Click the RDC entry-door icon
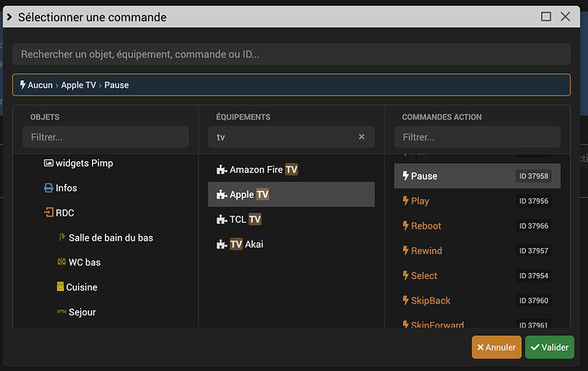This screenshot has width=588, height=371. (x=49, y=212)
